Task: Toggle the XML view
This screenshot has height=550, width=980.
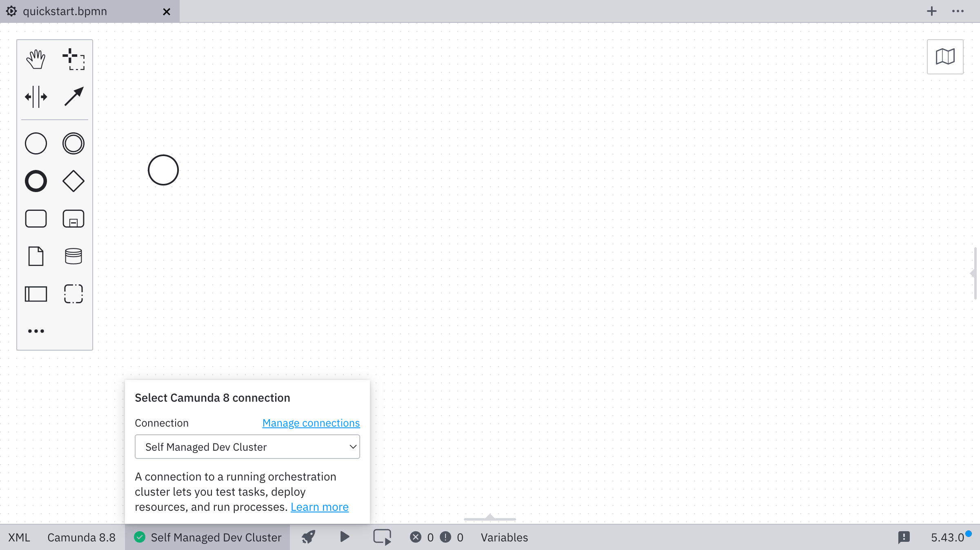Action: pos(19,537)
